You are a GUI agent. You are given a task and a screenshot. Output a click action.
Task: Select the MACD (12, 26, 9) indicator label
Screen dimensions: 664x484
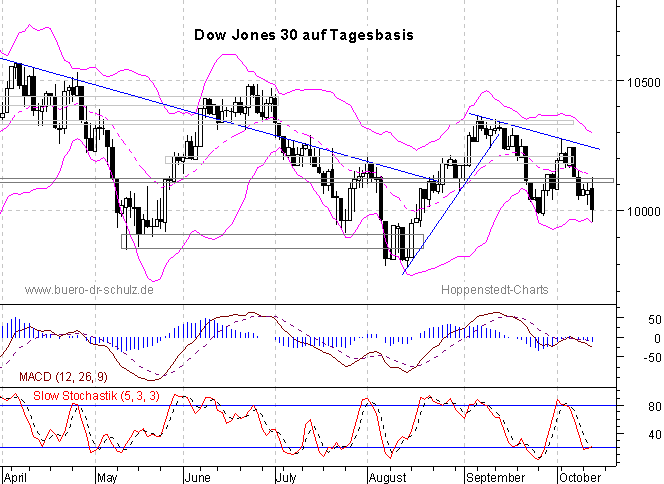coord(61,376)
